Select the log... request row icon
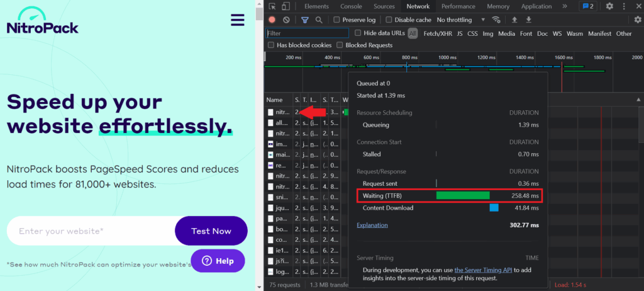The width and height of the screenshot is (644, 291). click(x=270, y=272)
